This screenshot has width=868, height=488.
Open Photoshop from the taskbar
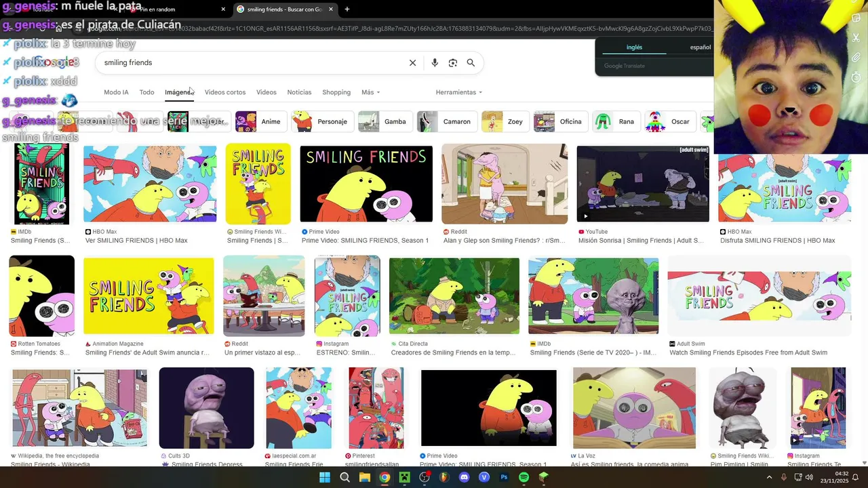[504, 477]
